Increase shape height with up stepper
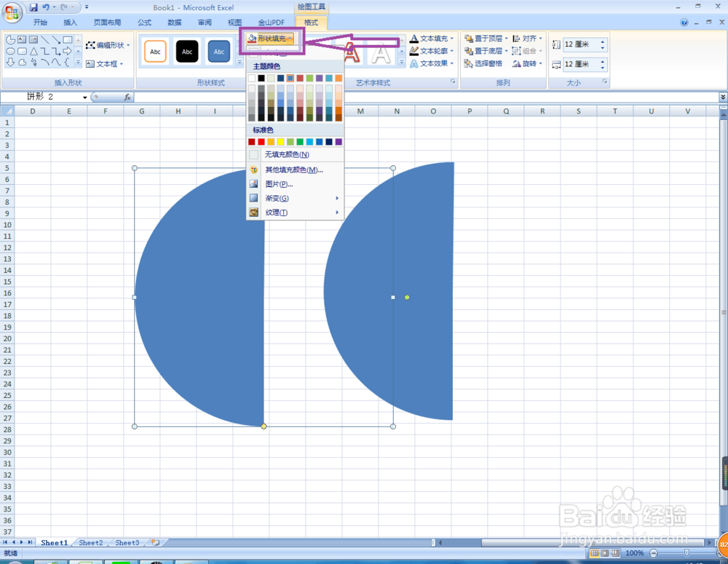 (x=603, y=41)
